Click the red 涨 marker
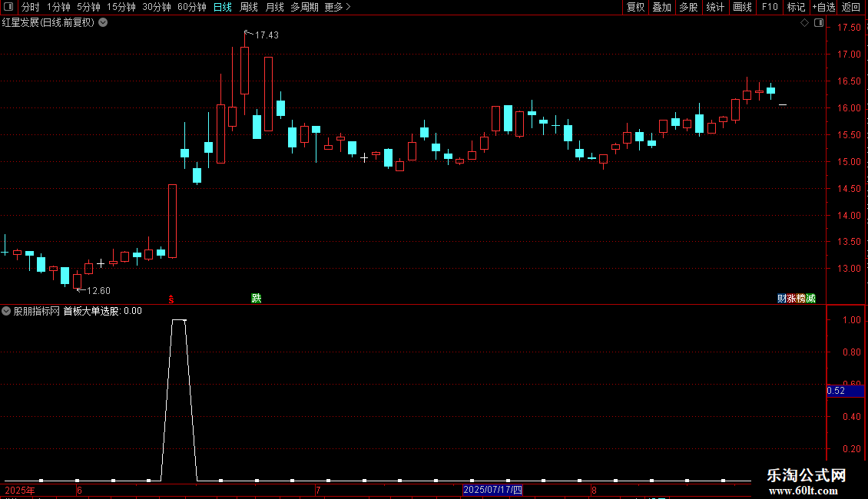The image size is (868, 499). tap(792, 298)
